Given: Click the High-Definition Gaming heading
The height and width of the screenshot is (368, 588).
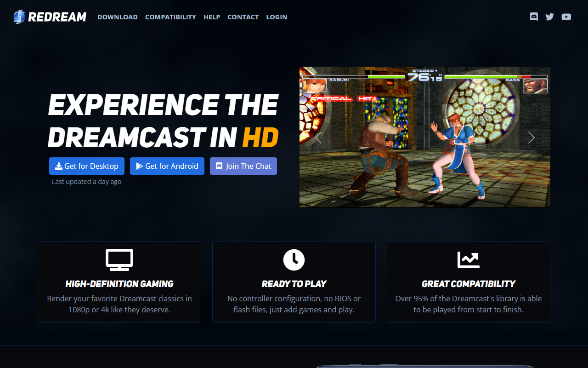Looking at the screenshot, I should 119,284.
